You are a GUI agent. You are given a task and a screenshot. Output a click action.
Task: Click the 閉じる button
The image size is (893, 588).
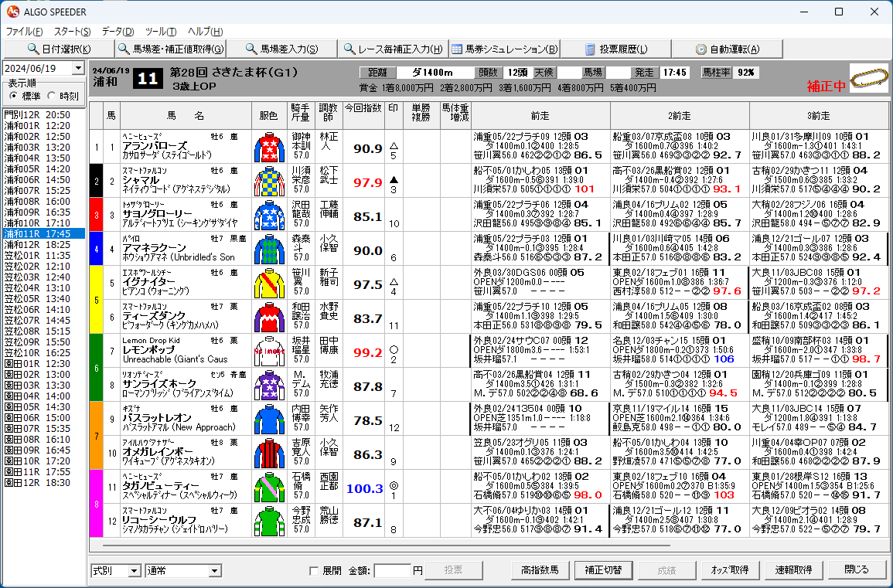(856, 569)
